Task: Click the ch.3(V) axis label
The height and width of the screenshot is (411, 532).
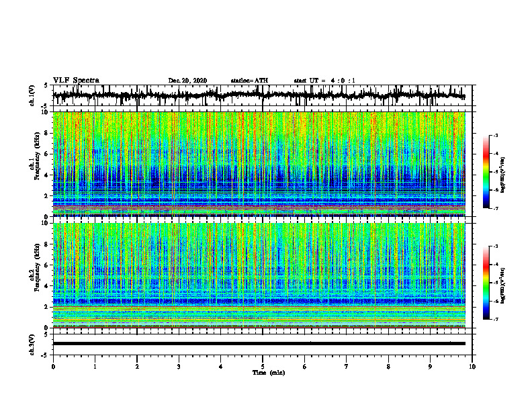Action: (32, 345)
